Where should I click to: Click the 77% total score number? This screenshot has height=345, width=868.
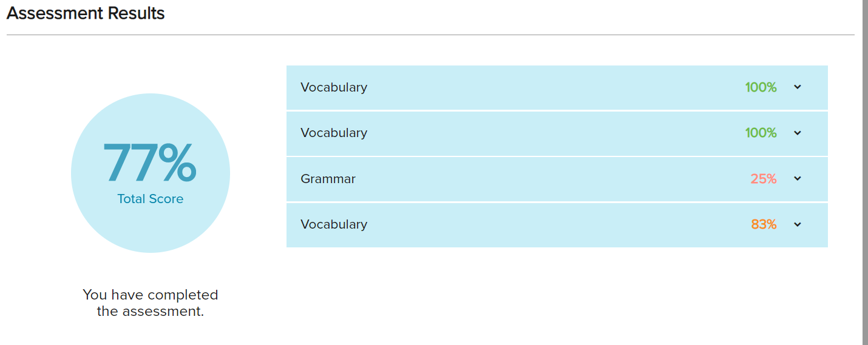tap(150, 162)
